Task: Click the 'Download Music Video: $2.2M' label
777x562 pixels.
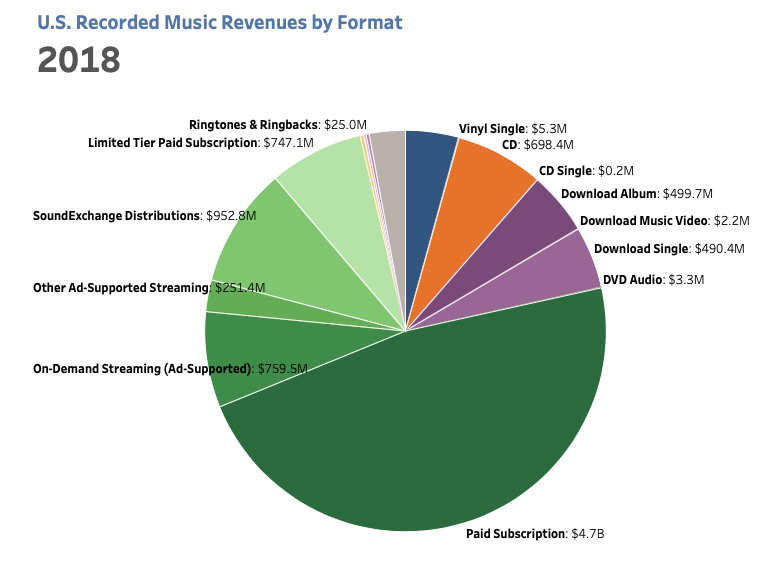Action: click(x=665, y=221)
